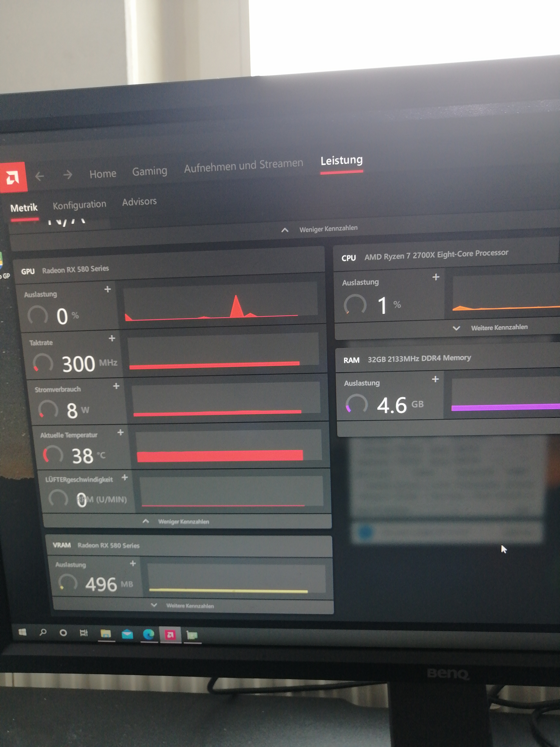560x747 pixels.
Task: Click plus icon next to Stromverbrauch
Action: (116, 386)
